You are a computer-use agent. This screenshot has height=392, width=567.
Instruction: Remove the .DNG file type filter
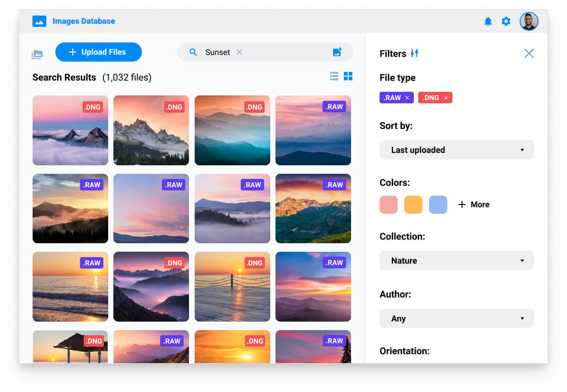coord(446,98)
